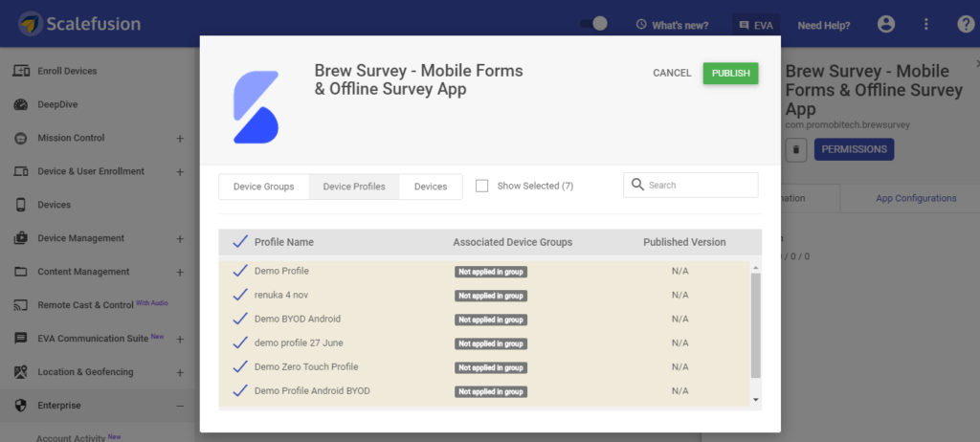Uncheck the Demo BYOD Android row
The height and width of the screenshot is (442, 980).
[240, 319]
